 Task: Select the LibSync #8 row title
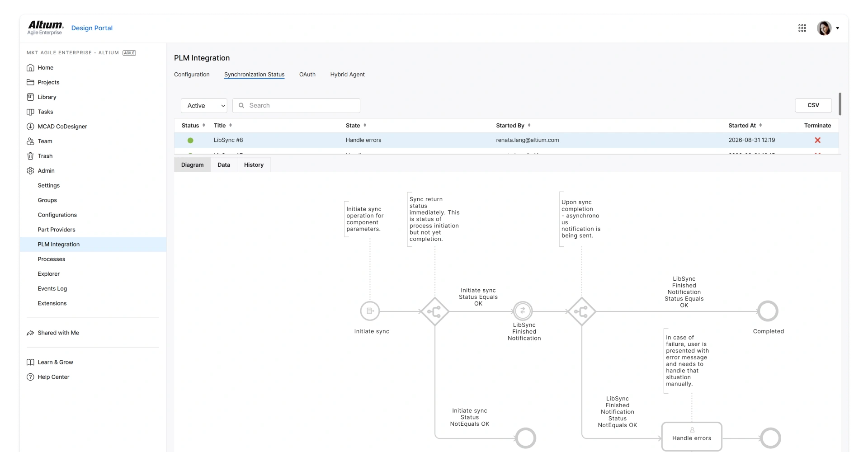tap(228, 140)
